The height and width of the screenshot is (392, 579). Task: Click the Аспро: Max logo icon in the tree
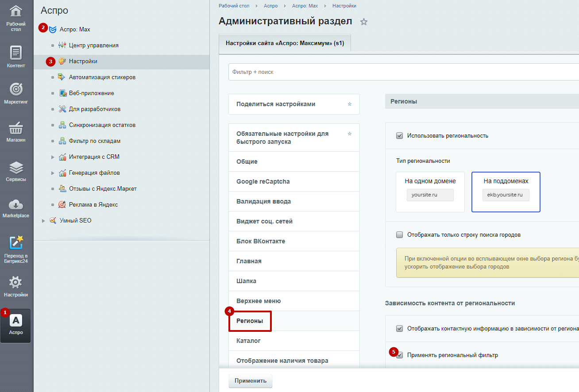click(53, 30)
